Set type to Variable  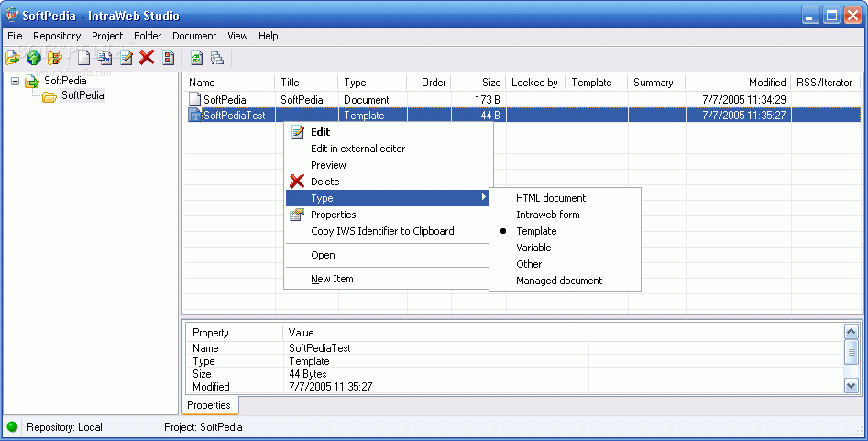pos(533,248)
